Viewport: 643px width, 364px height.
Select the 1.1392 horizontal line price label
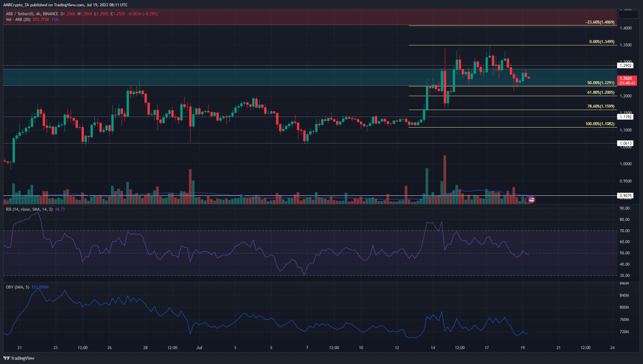coord(626,117)
